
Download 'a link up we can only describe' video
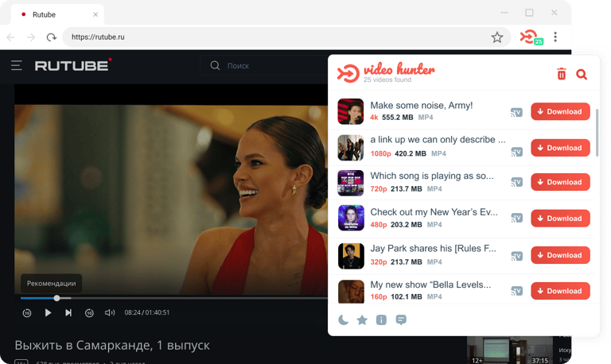pos(560,148)
